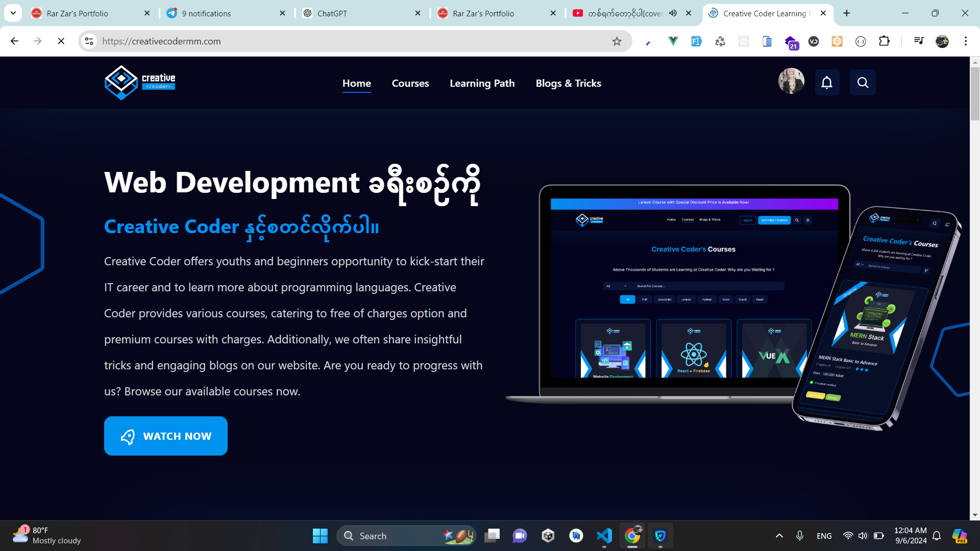Open the notification bell on the website

(827, 83)
